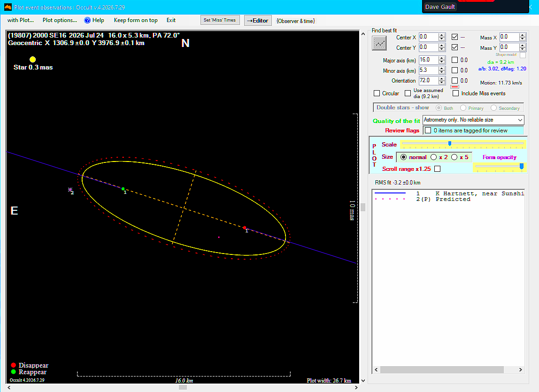Click the Center X up stepper arrow
Screen dimensions: 539x392
click(442, 35)
